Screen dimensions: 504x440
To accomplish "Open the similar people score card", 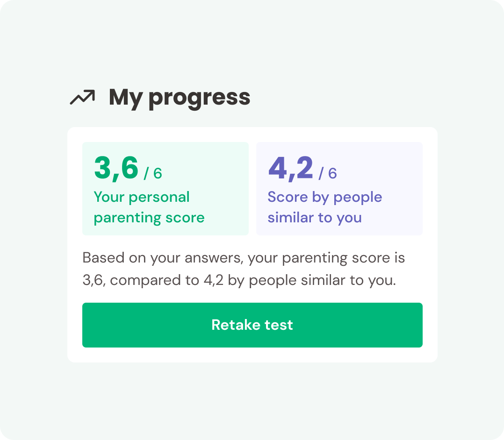I will (339, 189).
